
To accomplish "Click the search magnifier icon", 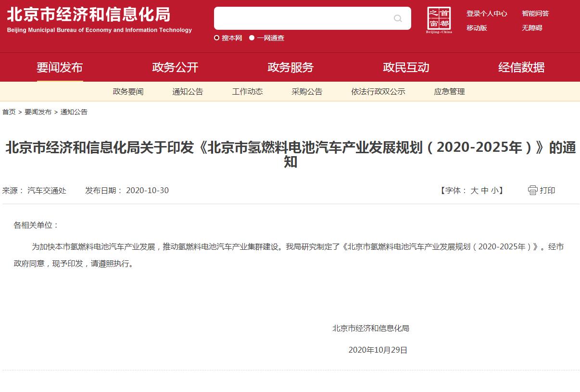I will pos(398,19).
